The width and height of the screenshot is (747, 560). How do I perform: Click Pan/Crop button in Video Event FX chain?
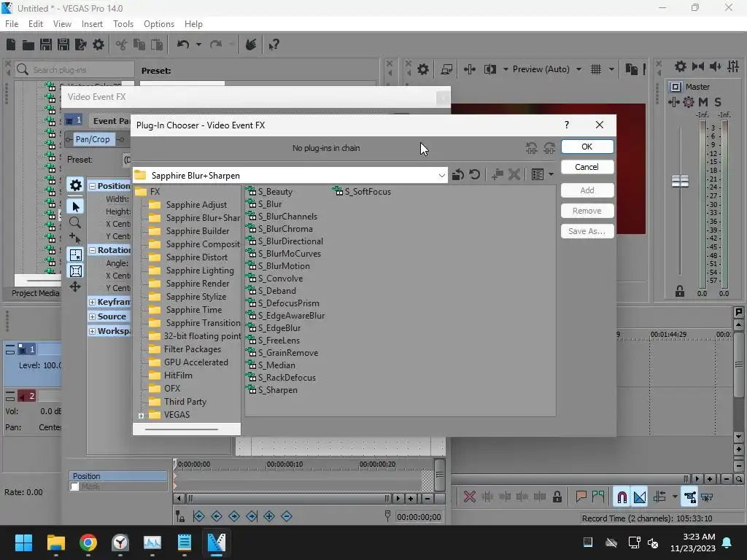93,139
